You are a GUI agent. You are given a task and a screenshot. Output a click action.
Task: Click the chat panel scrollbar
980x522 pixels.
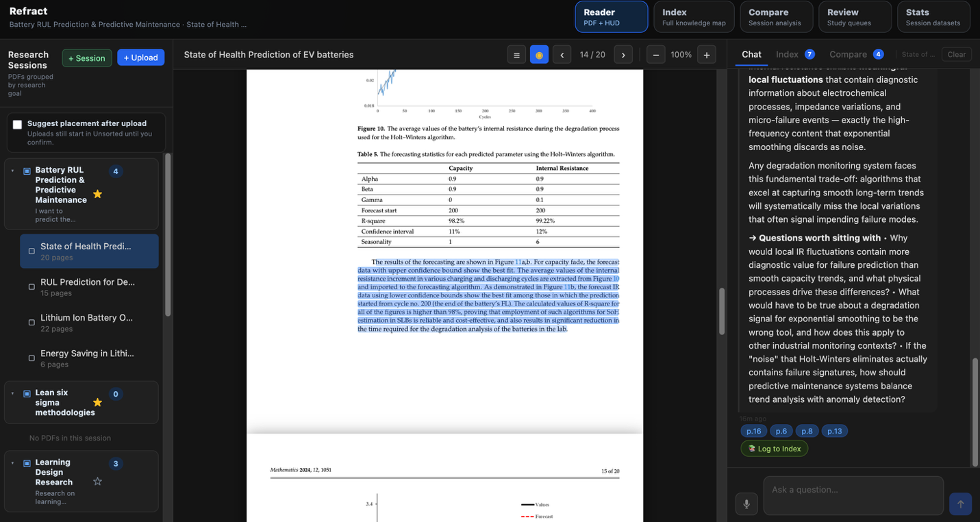pyautogui.click(x=975, y=412)
